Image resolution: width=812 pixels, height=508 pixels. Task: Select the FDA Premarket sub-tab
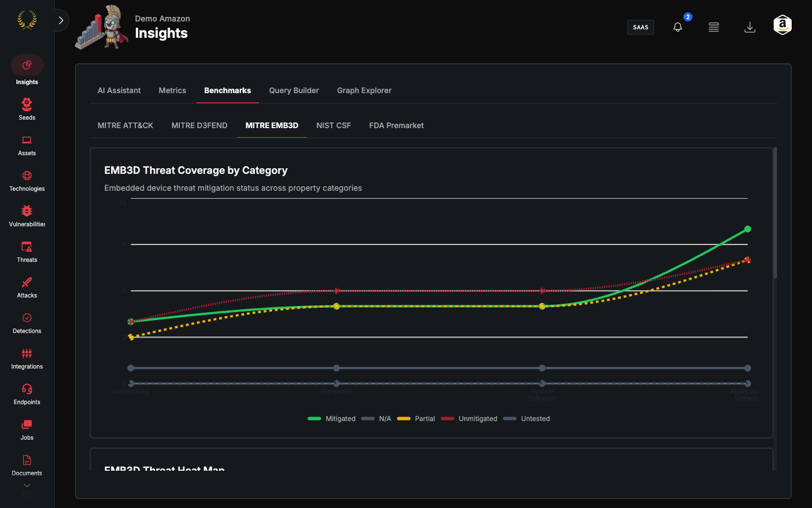[396, 125]
